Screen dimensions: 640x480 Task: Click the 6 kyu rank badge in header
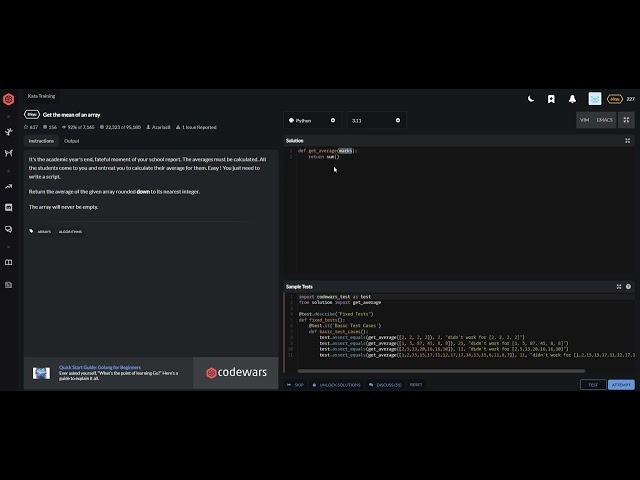coord(615,99)
